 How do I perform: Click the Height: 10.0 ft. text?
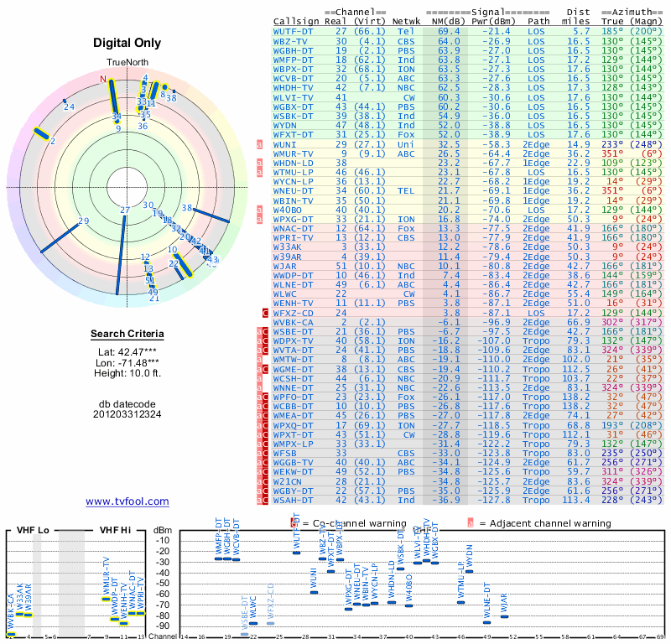click(127, 373)
